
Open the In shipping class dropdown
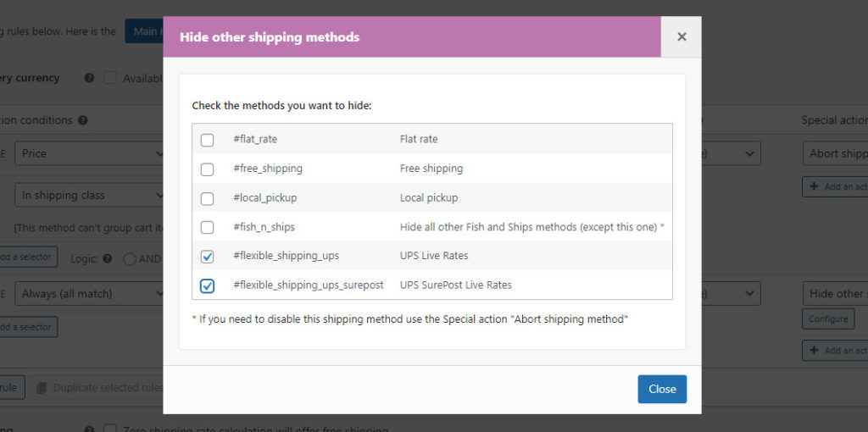click(89, 196)
